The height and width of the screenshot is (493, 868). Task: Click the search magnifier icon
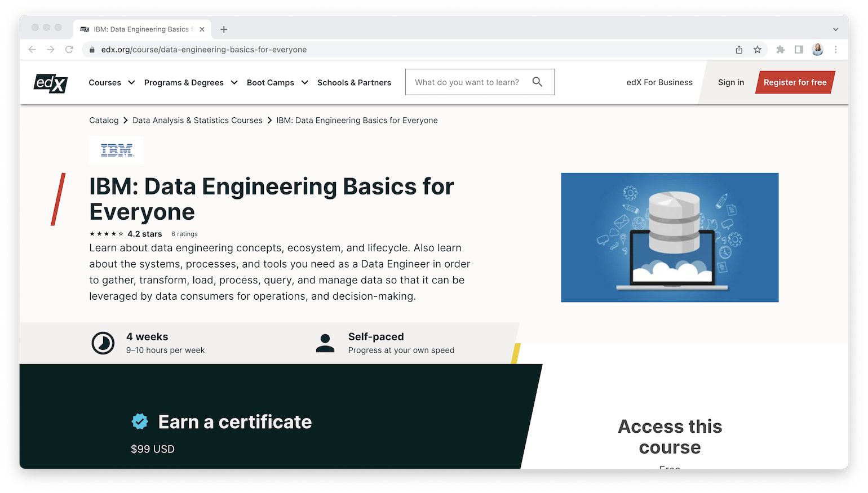537,82
